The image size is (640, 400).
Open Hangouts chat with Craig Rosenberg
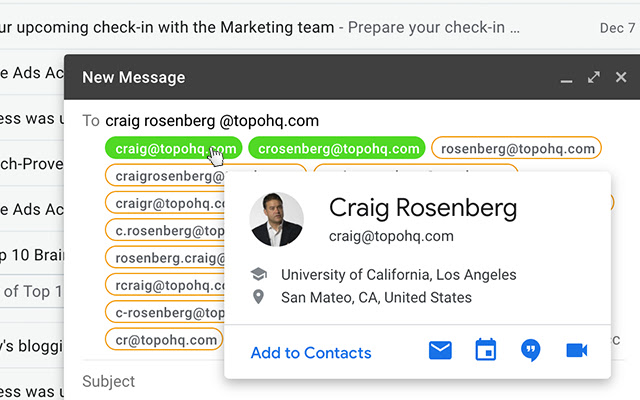(x=531, y=351)
